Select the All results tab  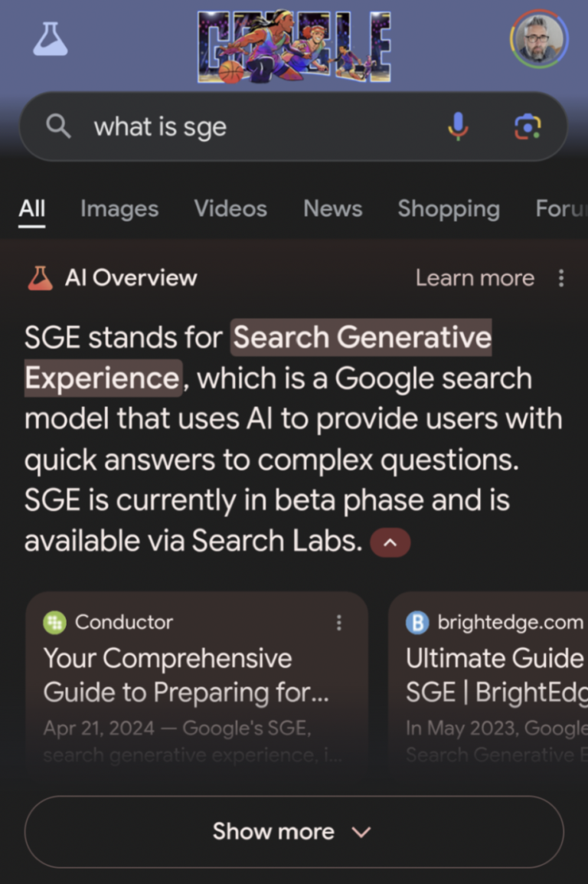[31, 208]
